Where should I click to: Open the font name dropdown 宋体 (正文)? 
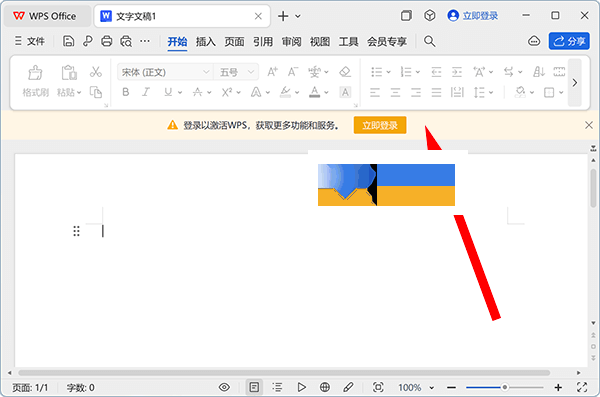(x=165, y=72)
